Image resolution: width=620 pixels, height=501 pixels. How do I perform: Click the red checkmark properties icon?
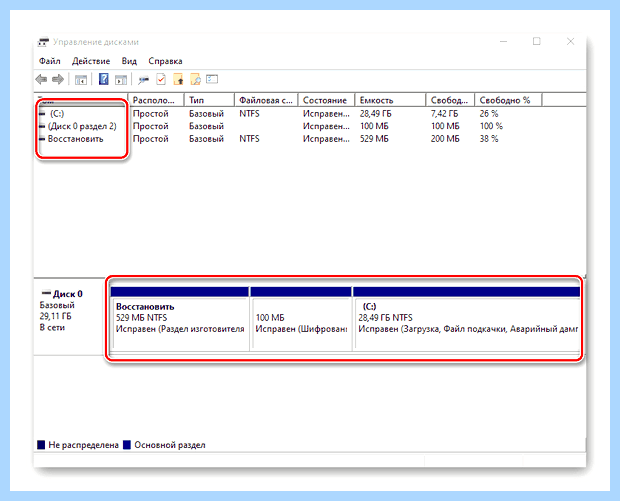(x=161, y=79)
